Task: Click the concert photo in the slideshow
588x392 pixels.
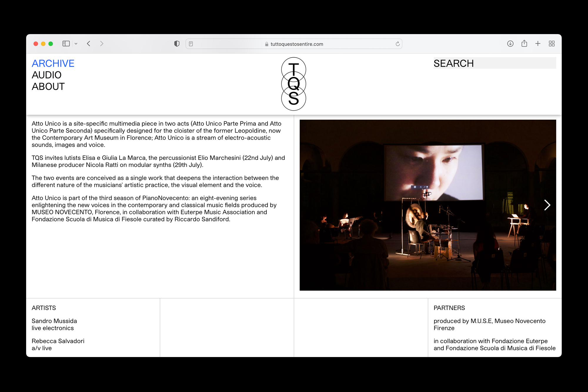Action: (x=412, y=223)
